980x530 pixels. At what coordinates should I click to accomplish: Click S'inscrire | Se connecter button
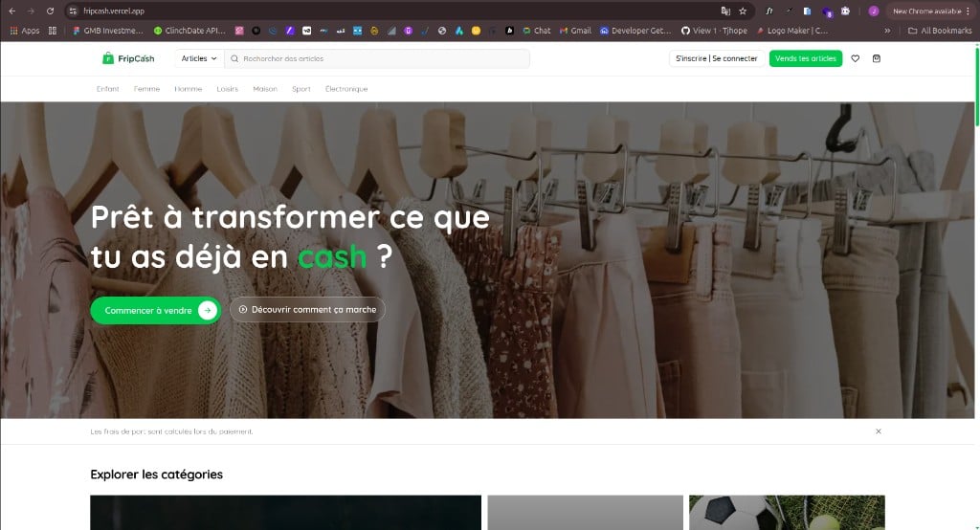click(x=716, y=58)
